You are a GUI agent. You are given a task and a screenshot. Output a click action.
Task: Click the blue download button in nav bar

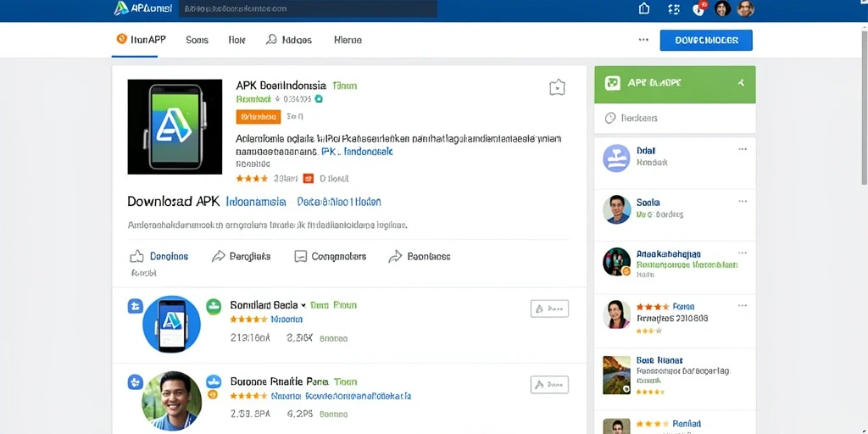706,41
